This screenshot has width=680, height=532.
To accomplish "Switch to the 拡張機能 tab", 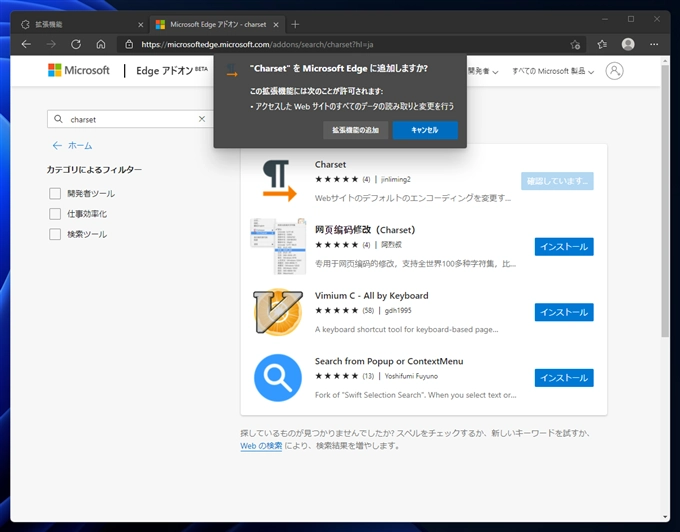I will pyautogui.click(x=80, y=25).
